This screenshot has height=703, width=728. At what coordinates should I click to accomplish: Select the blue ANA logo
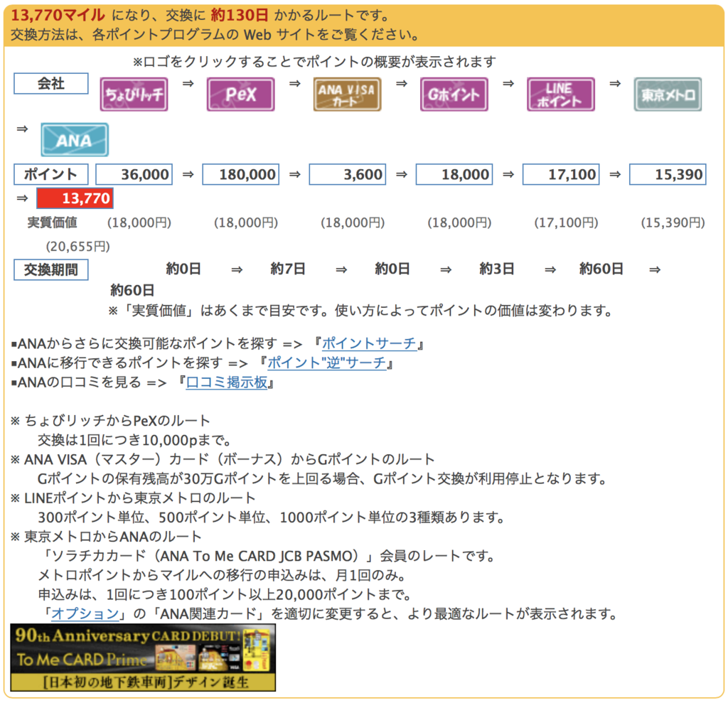pyautogui.click(x=75, y=140)
